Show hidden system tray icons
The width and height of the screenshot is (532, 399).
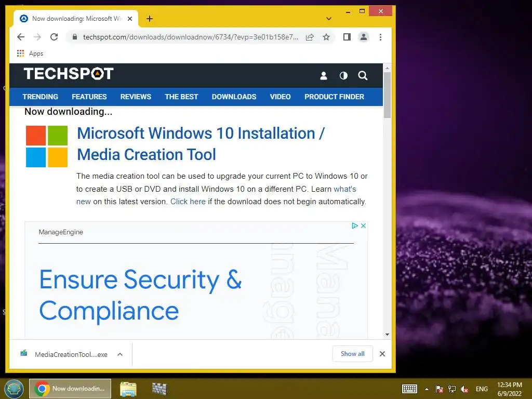click(x=427, y=389)
